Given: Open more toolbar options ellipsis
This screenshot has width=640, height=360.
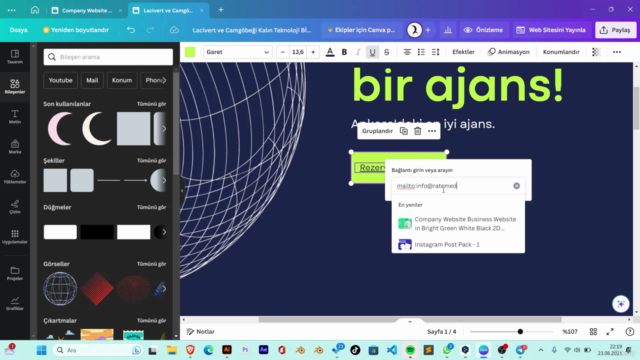Looking at the screenshot, I should 617,52.
